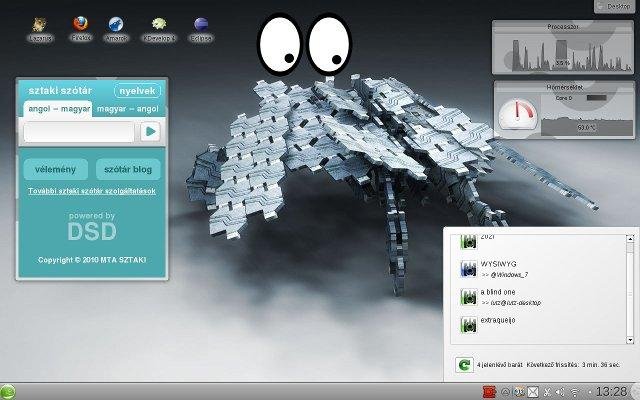Click the 13:28 clock in the panel

point(611,392)
